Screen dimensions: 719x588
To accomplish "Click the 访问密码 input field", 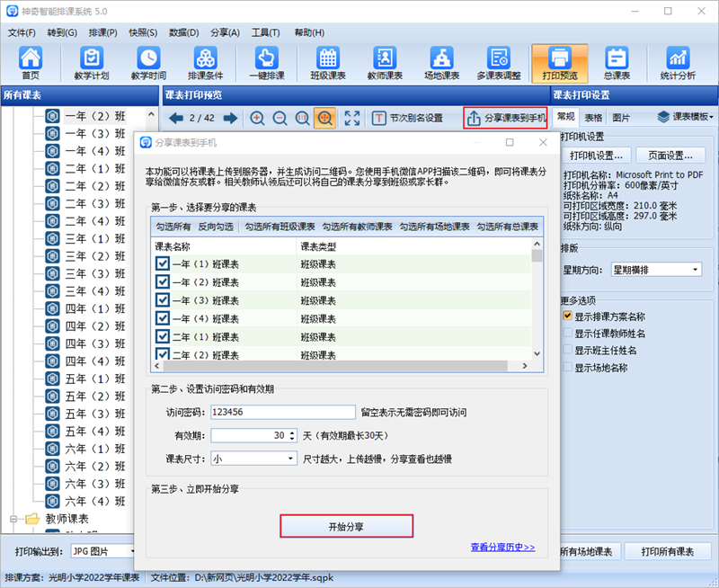I will point(283,412).
